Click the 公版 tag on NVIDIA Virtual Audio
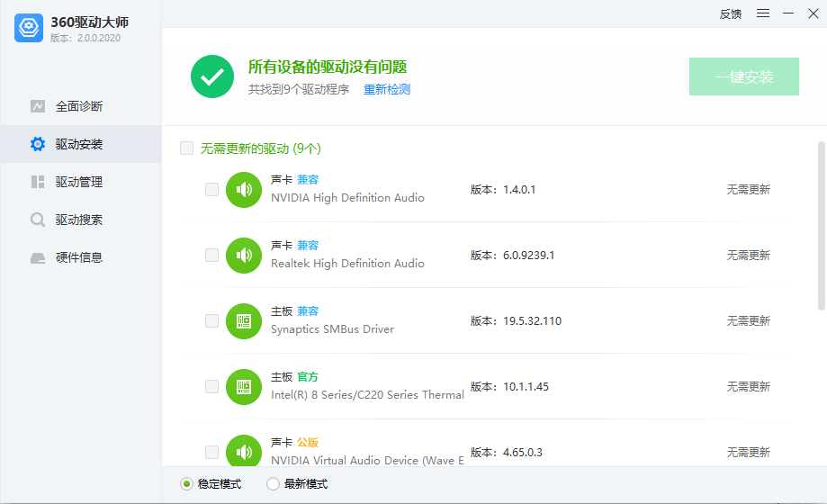 point(308,442)
